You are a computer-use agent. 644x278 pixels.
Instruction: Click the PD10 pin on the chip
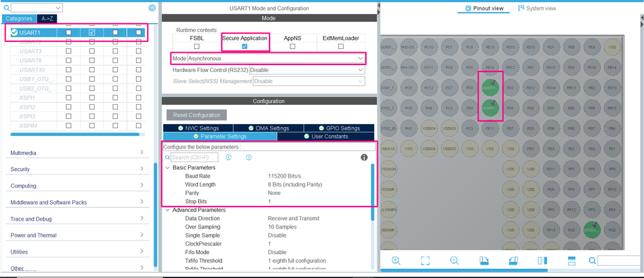531,47
